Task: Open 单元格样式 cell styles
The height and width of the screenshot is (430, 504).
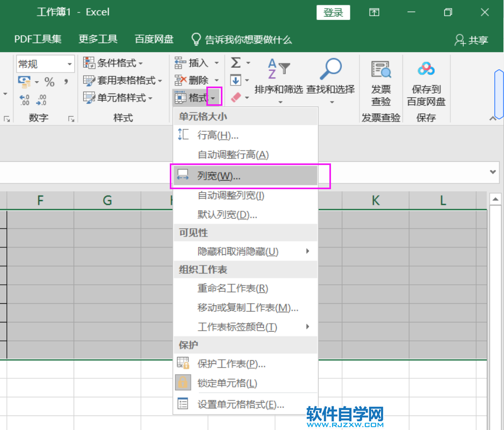Action: click(x=118, y=97)
